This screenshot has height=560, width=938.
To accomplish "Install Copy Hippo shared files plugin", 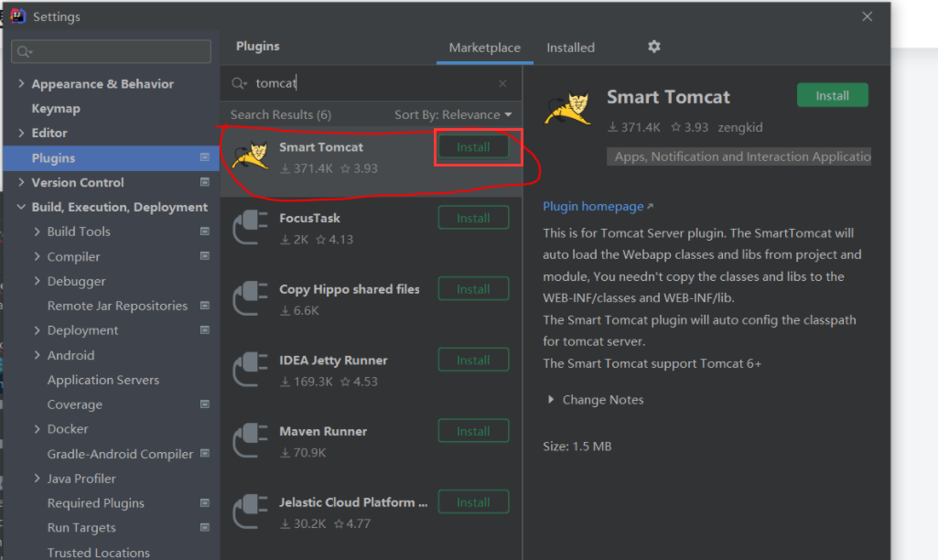I will pos(473,289).
